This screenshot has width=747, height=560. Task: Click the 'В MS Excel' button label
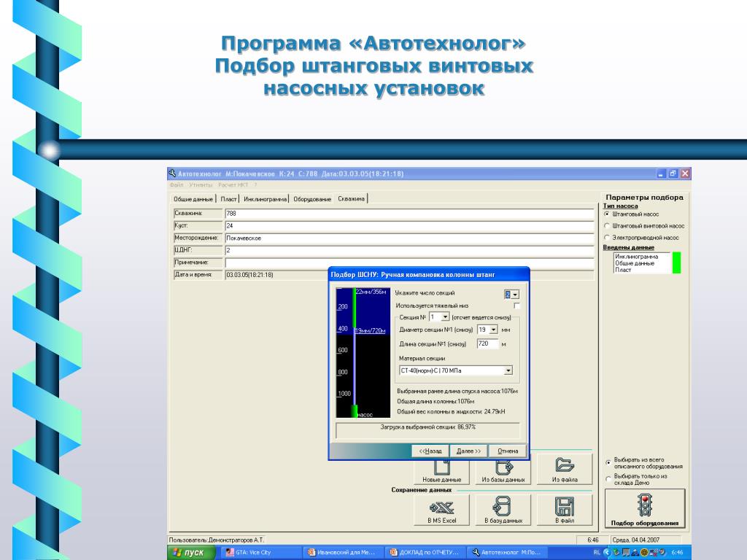click(x=441, y=521)
